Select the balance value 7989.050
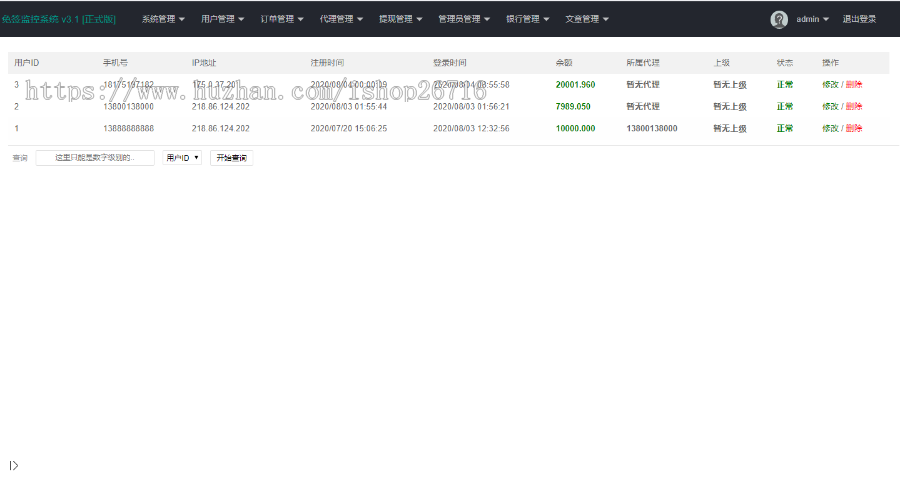The height and width of the screenshot is (479, 900). pos(573,106)
